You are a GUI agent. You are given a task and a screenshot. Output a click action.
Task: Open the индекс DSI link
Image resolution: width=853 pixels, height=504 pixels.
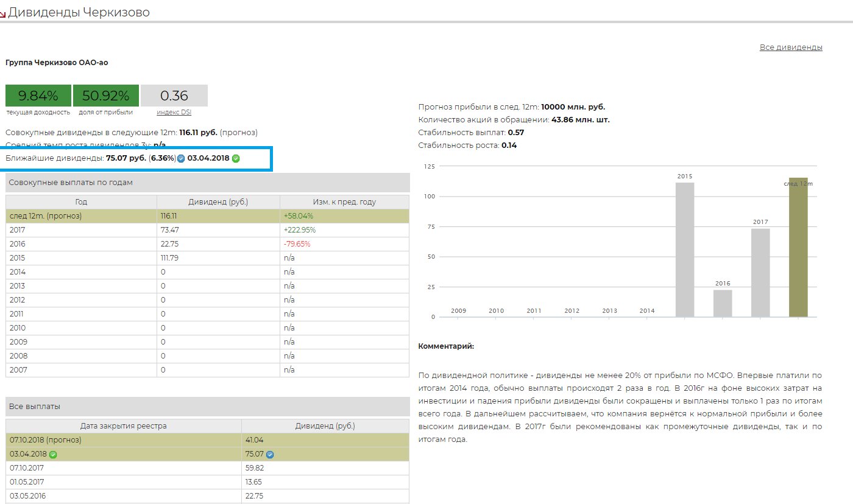pos(174,112)
